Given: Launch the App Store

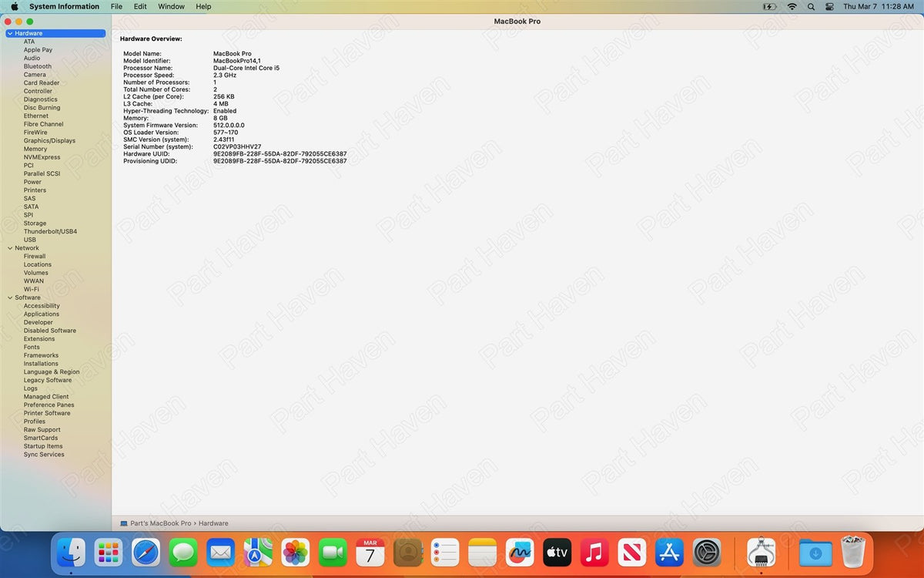Looking at the screenshot, I should [668, 552].
